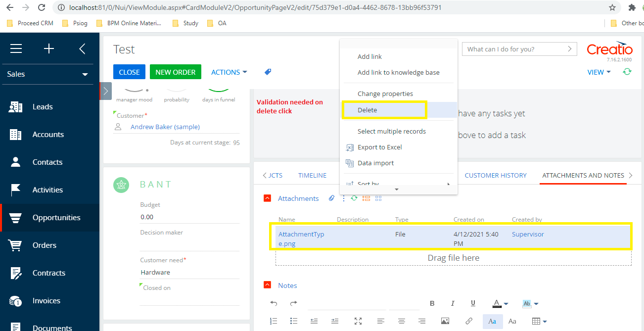
Task: Open the hamburger navigation menu
Action: tap(16, 48)
